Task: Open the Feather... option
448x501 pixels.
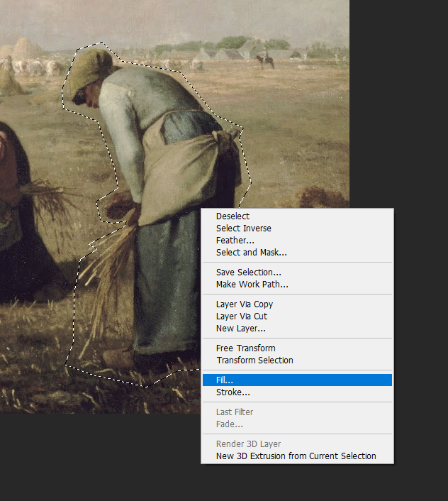Action: click(297, 241)
